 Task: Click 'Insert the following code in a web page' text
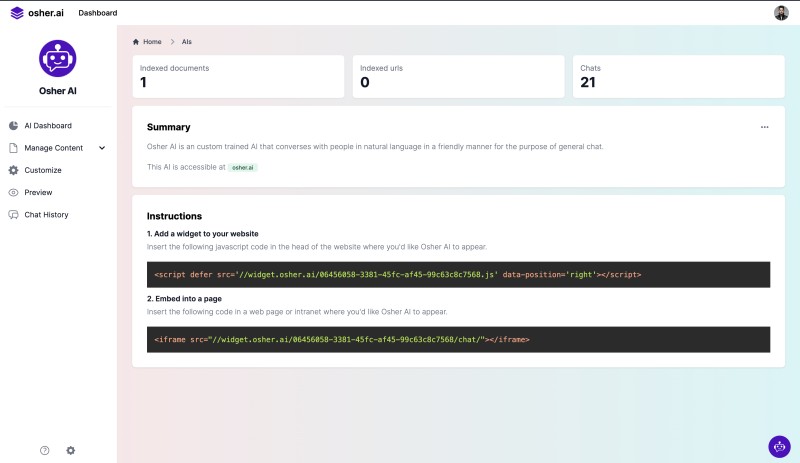(x=297, y=312)
